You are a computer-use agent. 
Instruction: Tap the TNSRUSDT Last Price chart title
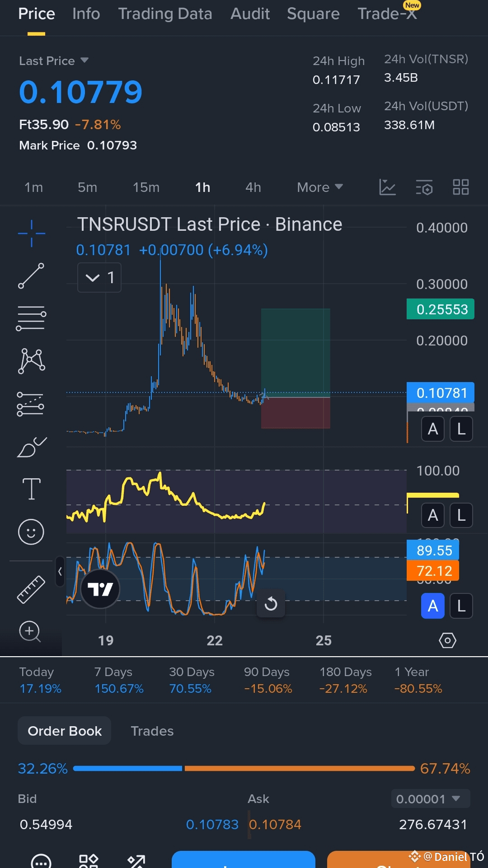[x=210, y=224]
